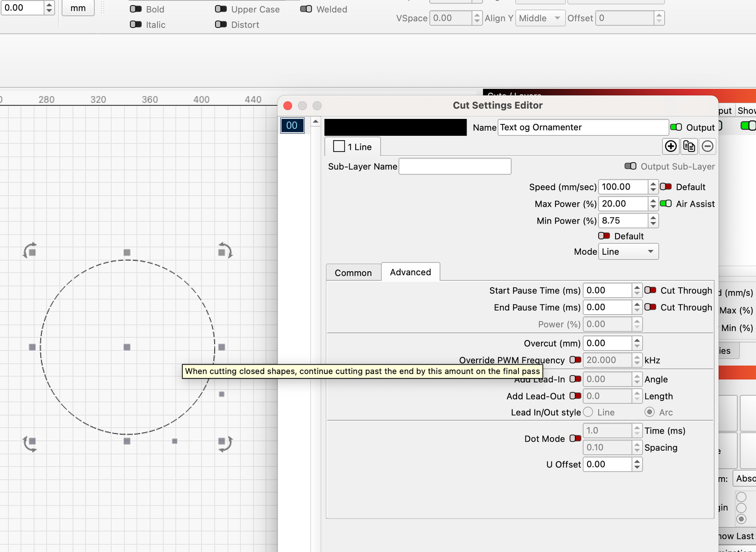
Task: Increase the Speed value with stepper
Action: click(x=653, y=184)
